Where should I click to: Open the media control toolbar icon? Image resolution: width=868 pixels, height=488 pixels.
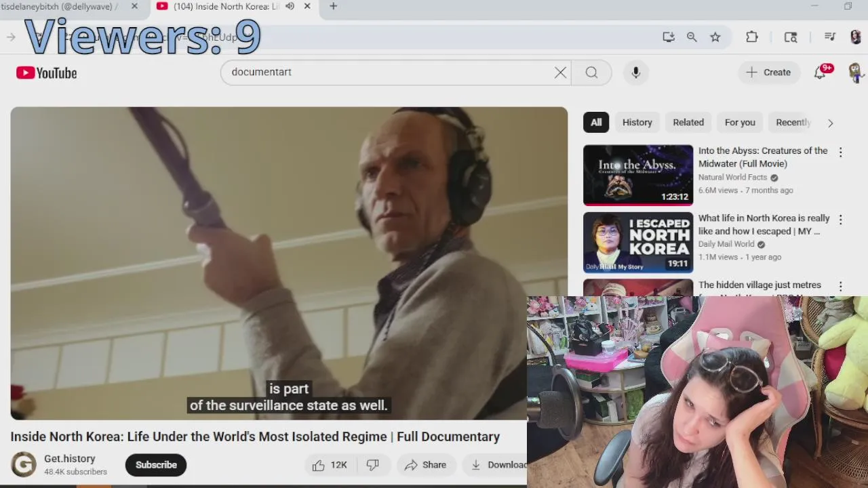(829, 37)
